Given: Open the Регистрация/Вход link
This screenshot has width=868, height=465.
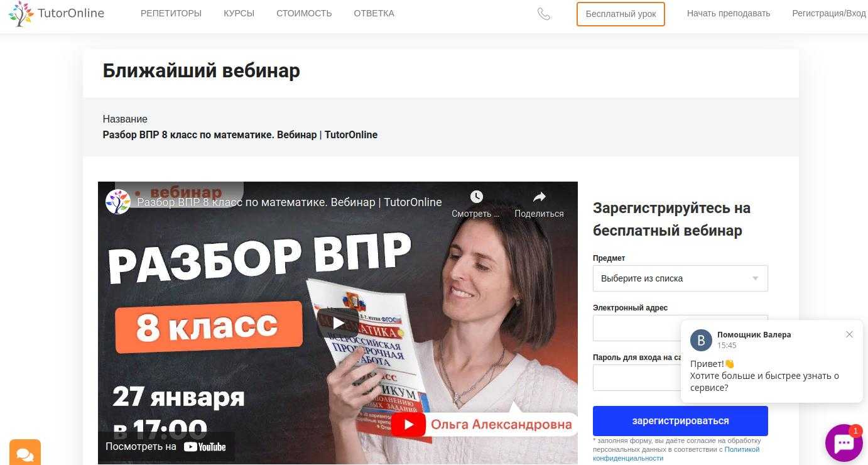Looking at the screenshot, I should click(x=829, y=13).
